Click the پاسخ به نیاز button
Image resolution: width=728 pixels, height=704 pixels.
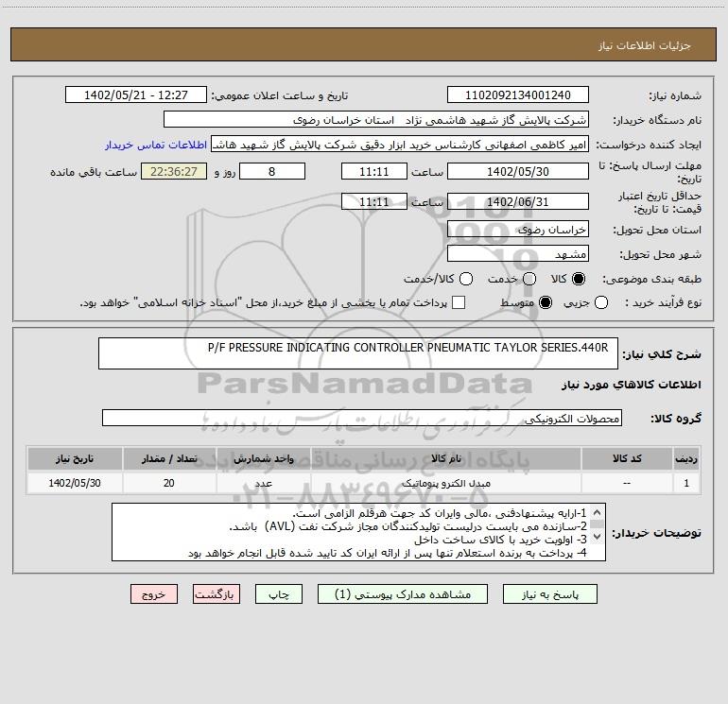(549, 594)
